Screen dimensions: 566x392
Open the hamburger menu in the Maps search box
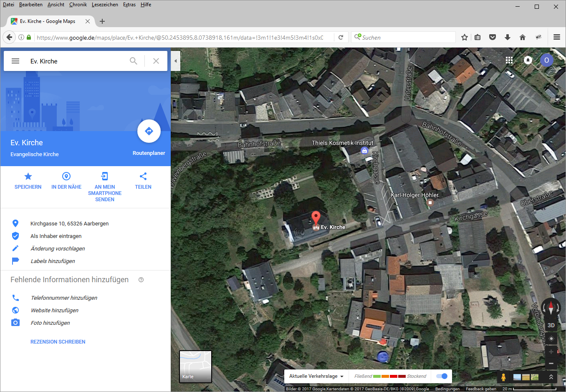pos(15,61)
